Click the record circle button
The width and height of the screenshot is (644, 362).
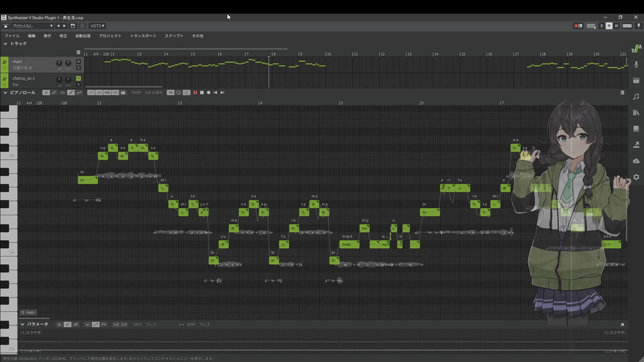(x=209, y=93)
